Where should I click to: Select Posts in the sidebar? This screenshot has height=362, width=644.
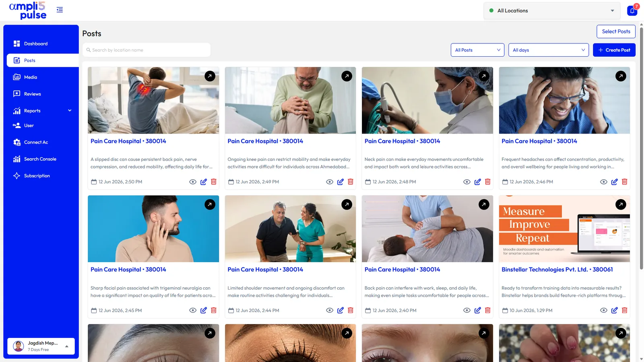[43, 60]
